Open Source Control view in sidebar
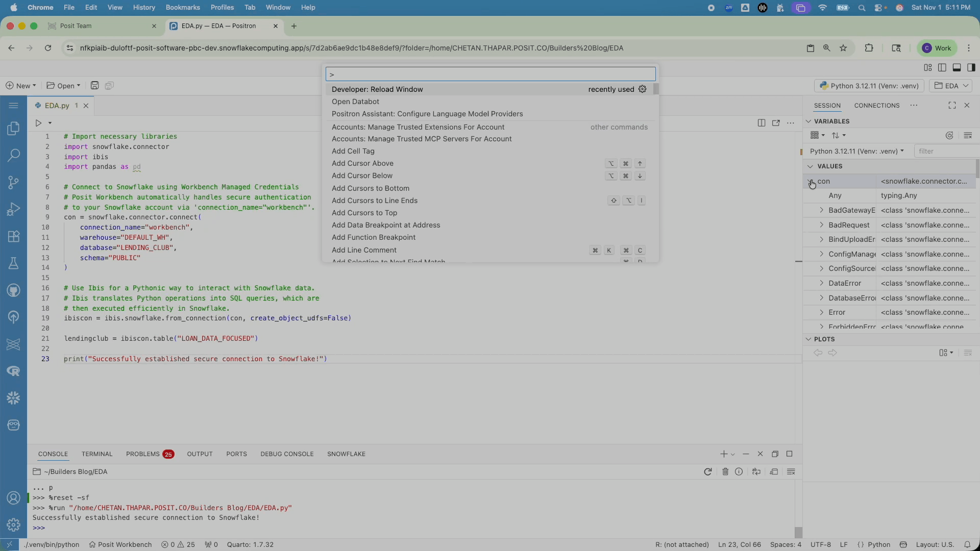Screen dimensions: 980x551 pos(14,182)
